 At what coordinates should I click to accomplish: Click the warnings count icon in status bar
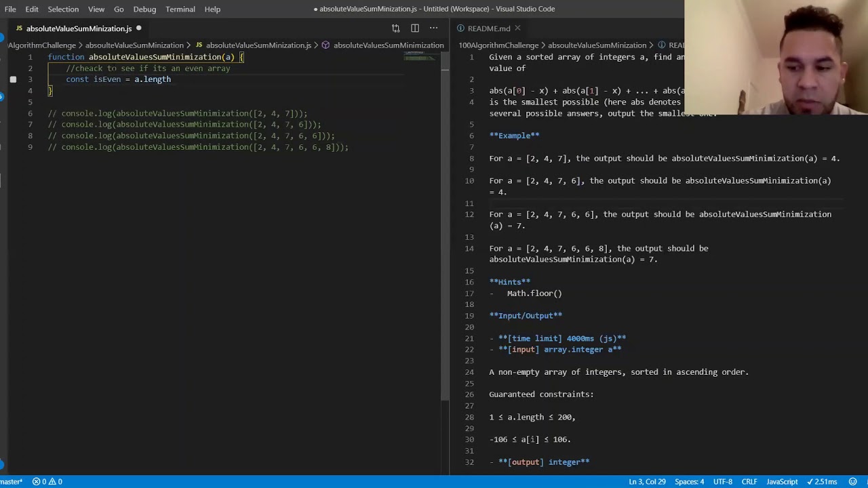coord(52,482)
